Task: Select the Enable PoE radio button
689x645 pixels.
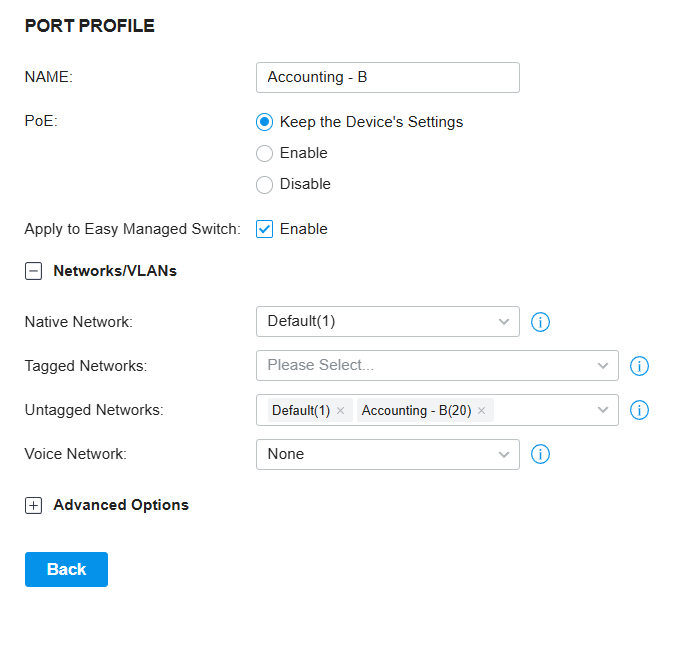Action: coord(265,154)
